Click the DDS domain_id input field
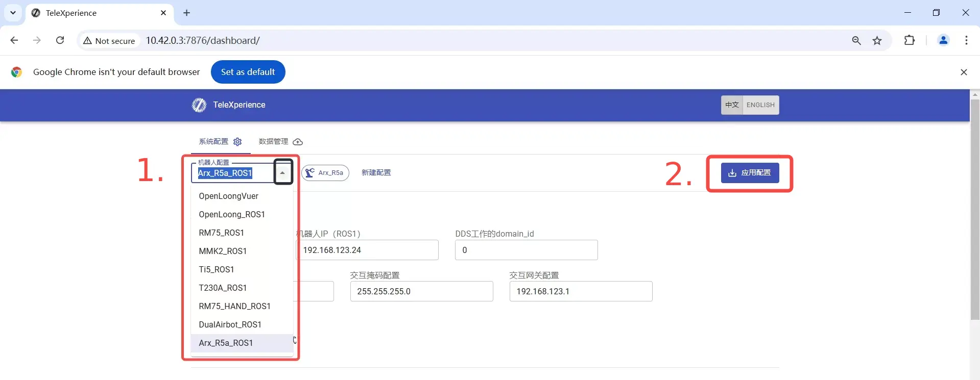 526,250
